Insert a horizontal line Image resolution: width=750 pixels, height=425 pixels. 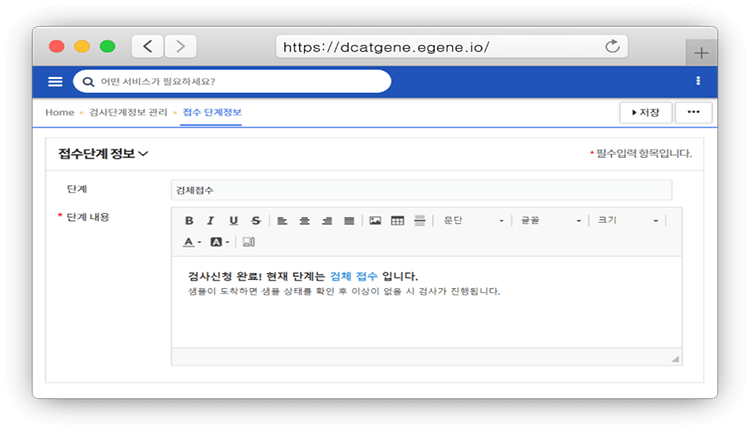click(420, 221)
